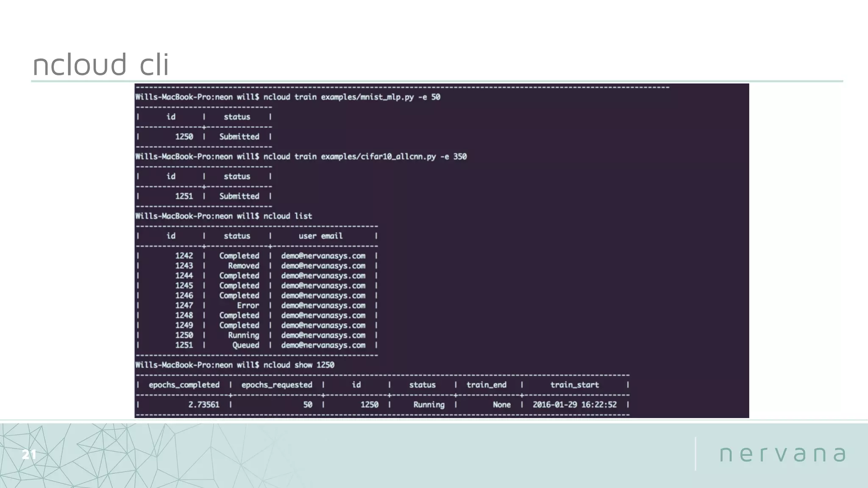
Task: Click the 'ncloud train examples/mnist_mlp.py -e 50' command
Action: point(352,97)
